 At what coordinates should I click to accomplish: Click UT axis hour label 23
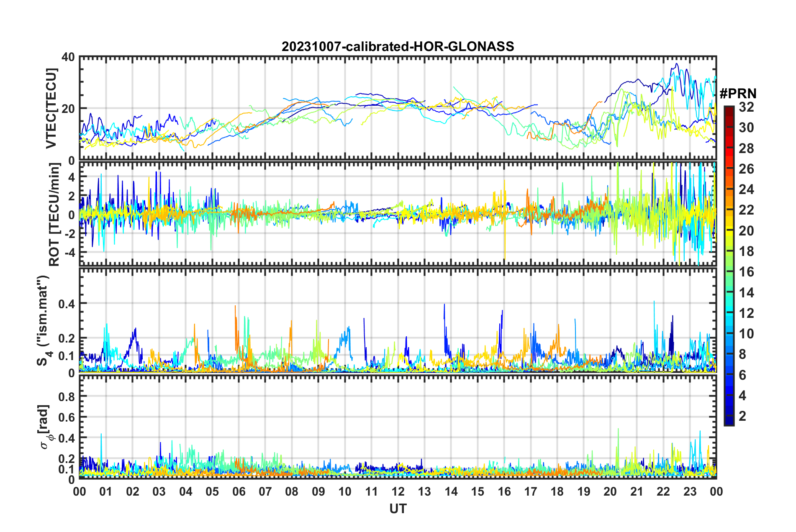[690, 491]
